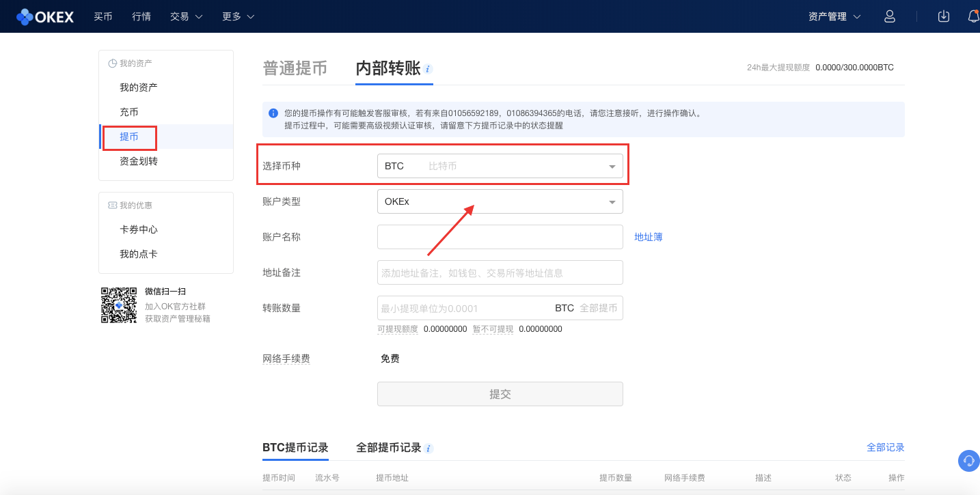980x495 pixels.
Task: Click the download app icon
Action: [x=943, y=16]
